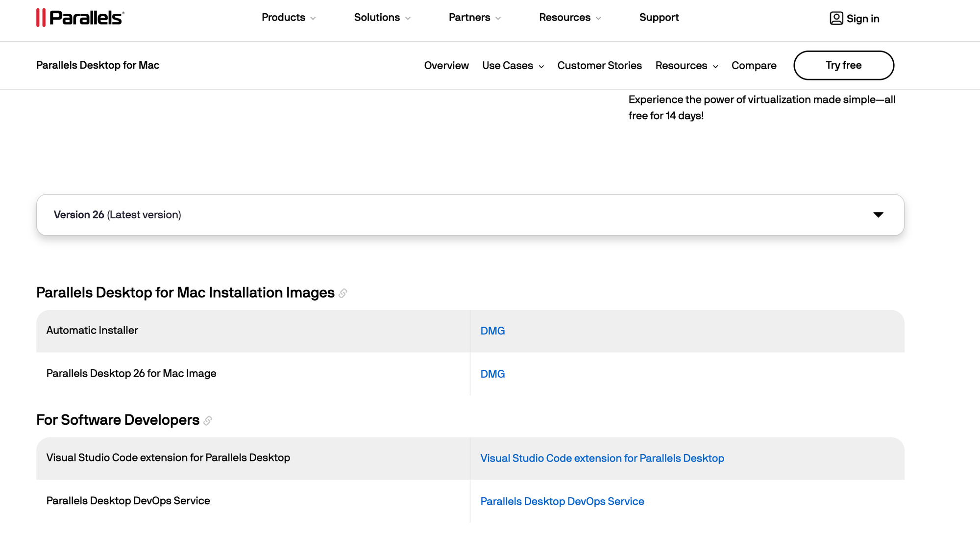
Task: Open the Solutions menu
Action: (382, 18)
